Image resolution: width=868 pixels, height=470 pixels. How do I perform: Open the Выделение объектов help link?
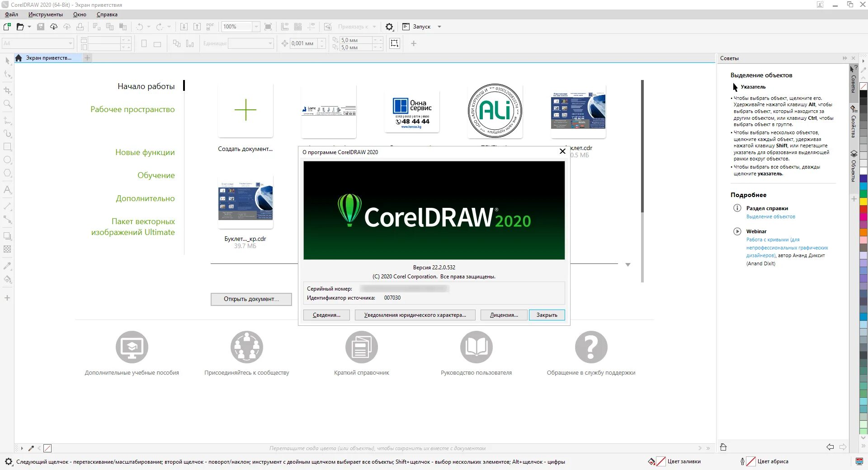point(770,217)
